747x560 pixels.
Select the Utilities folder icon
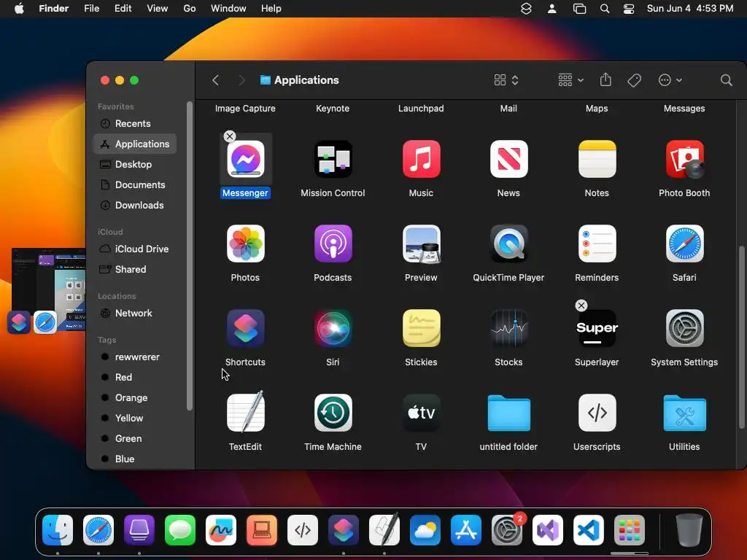[684, 413]
